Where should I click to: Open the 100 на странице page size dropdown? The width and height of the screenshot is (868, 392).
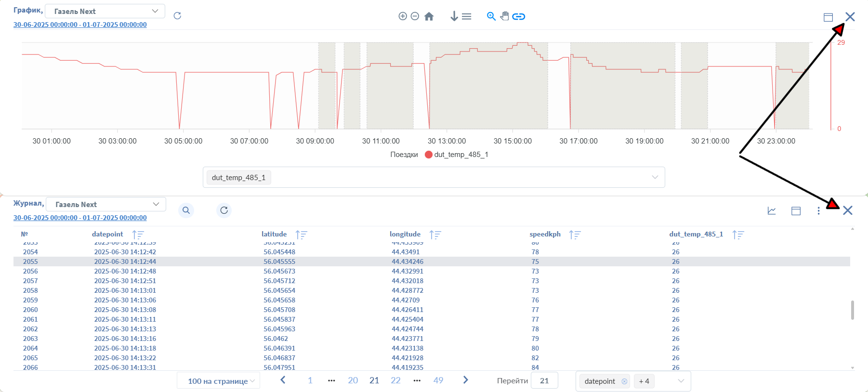point(218,381)
